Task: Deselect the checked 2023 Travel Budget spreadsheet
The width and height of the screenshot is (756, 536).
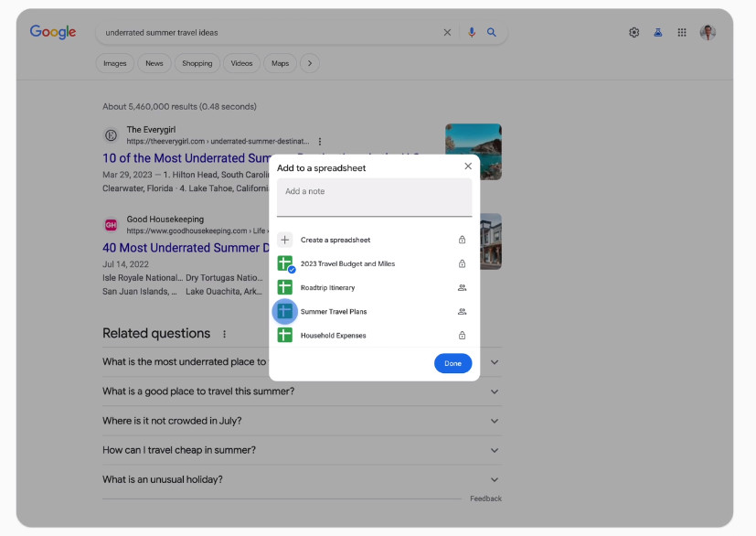Action: coord(374,264)
